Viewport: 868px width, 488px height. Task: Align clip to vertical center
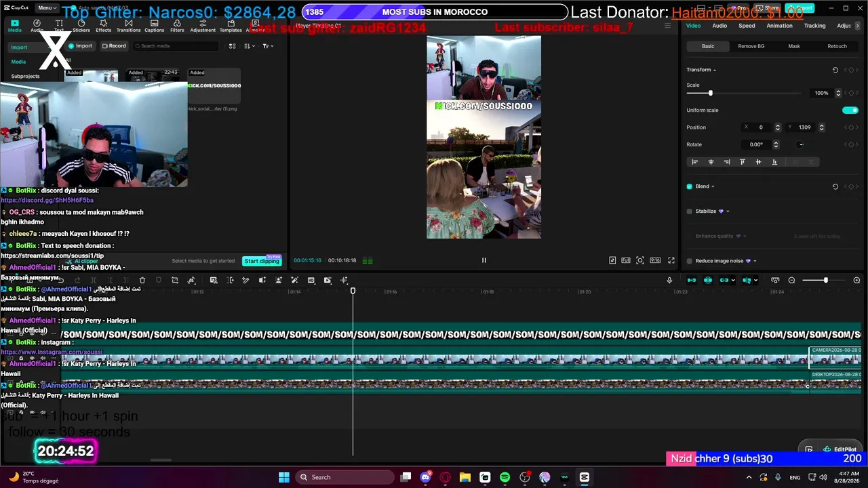pos(758,162)
